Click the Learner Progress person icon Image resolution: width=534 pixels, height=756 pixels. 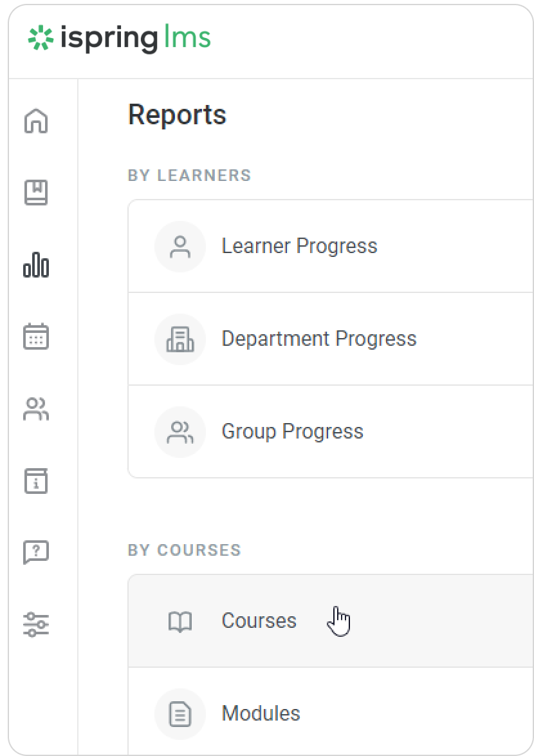point(180,247)
